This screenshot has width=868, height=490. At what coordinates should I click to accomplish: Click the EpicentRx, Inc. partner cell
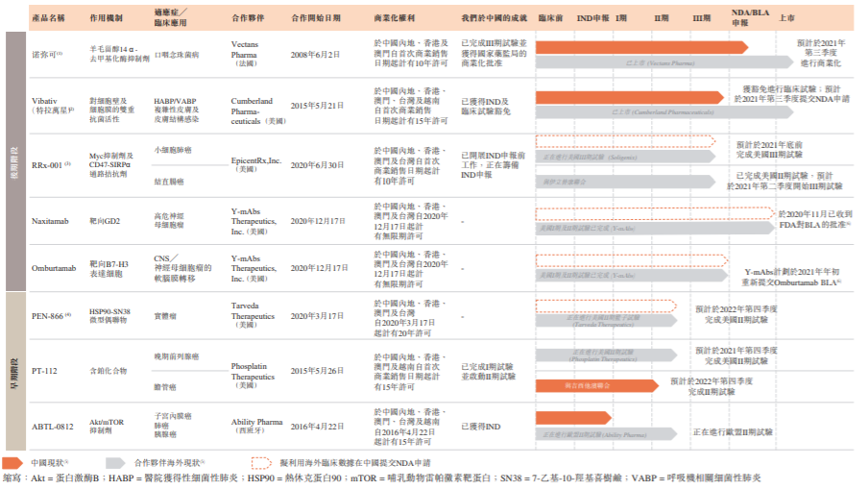point(256,164)
